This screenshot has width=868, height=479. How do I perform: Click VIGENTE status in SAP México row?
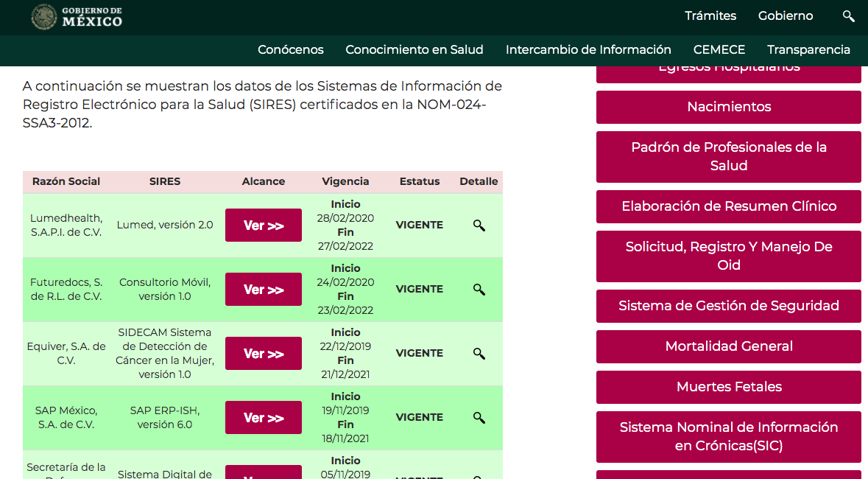[420, 417]
